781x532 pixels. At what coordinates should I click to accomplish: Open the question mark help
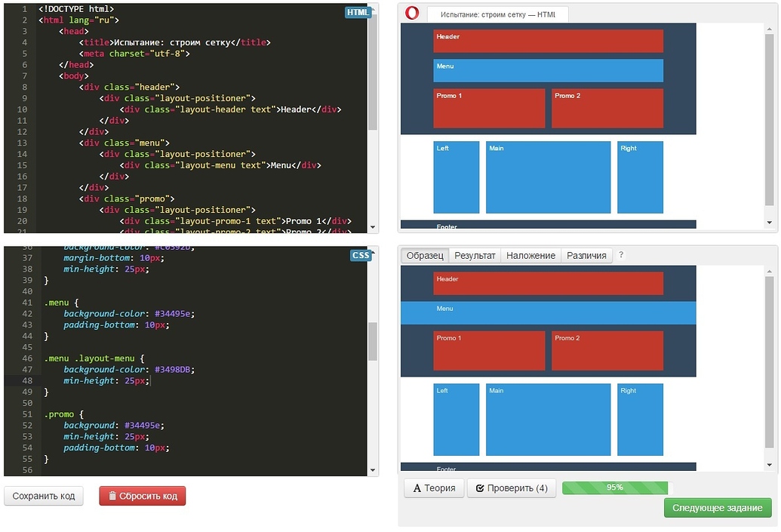click(621, 255)
